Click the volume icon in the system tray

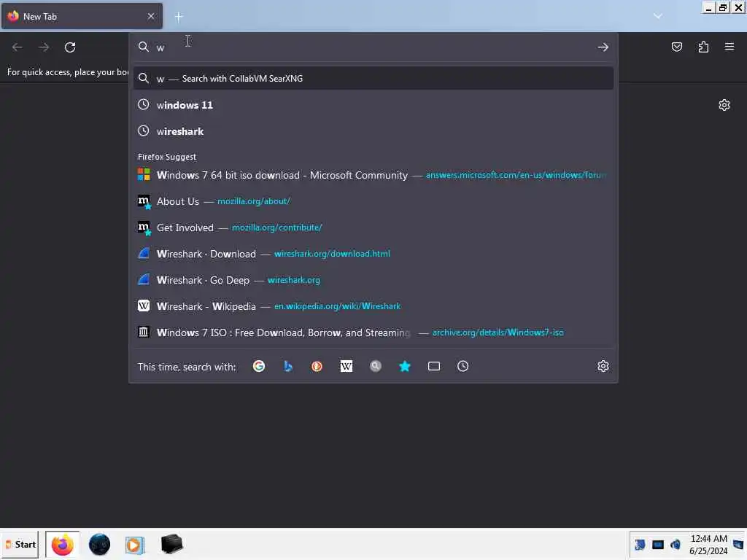click(675, 544)
